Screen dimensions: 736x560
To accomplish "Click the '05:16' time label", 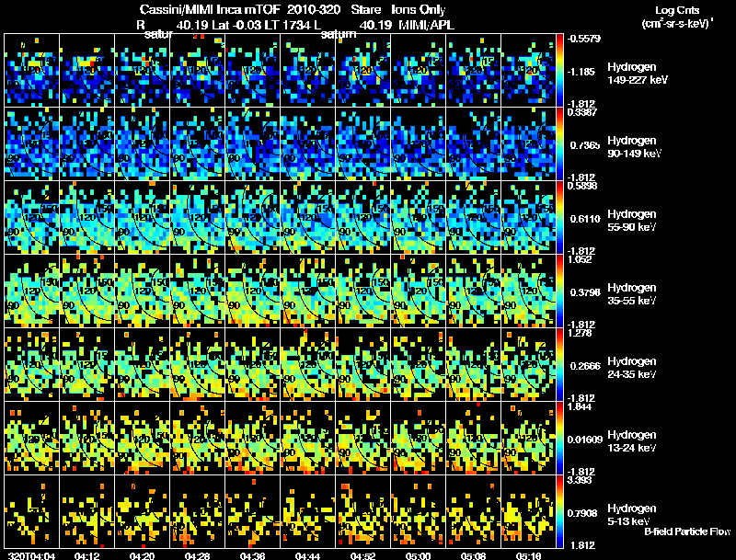I will 528,556.
